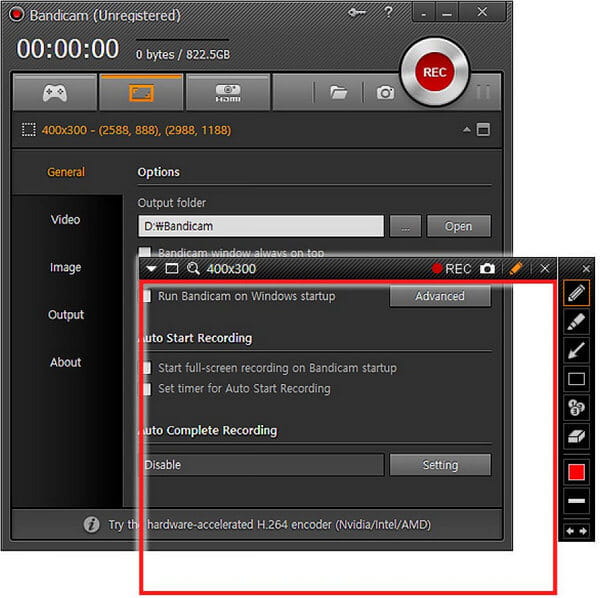This screenshot has height=598, width=600.
Task: Click the register key icon in title bar
Action: click(357, 12)
